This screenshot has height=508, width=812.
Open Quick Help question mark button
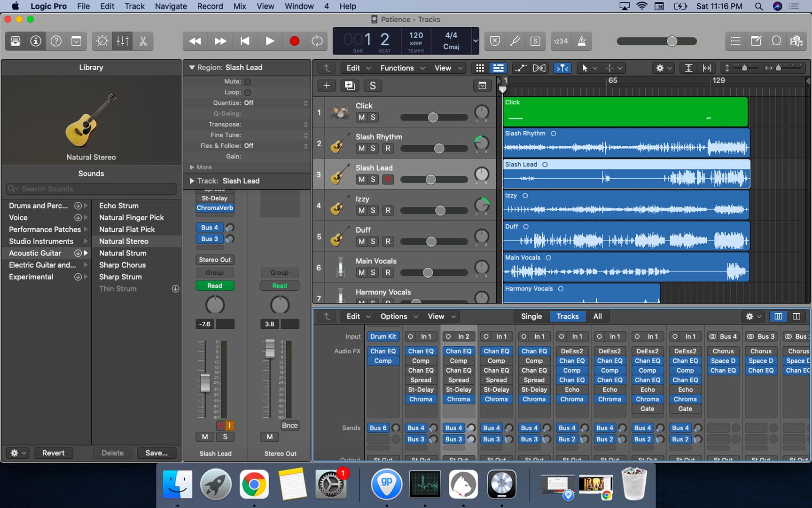point(56,41)
